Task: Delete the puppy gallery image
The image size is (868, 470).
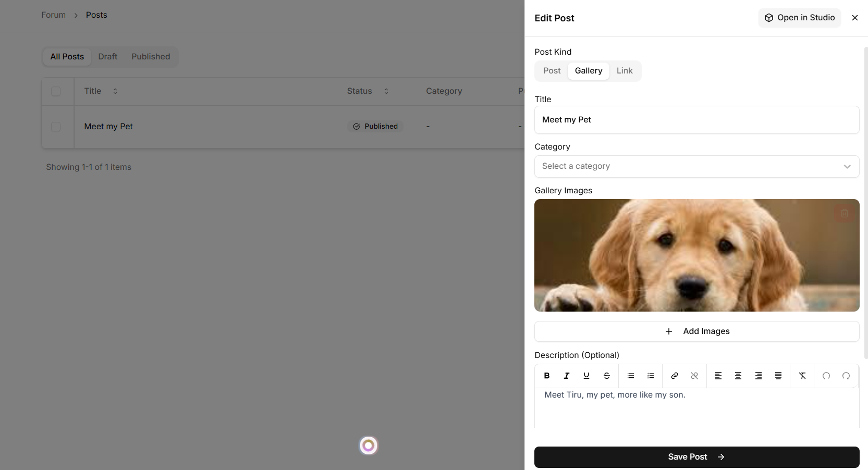Action: pyautogui.click(x=845, y=214)
